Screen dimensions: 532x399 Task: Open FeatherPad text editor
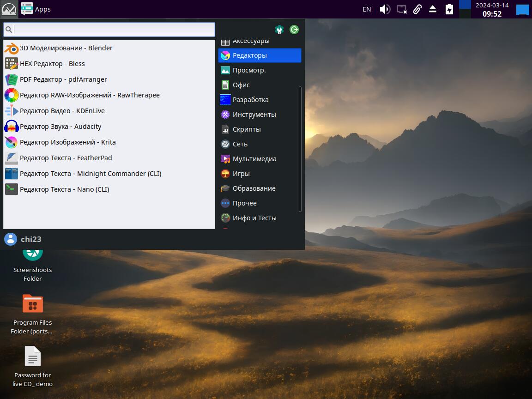click(66, 158)
